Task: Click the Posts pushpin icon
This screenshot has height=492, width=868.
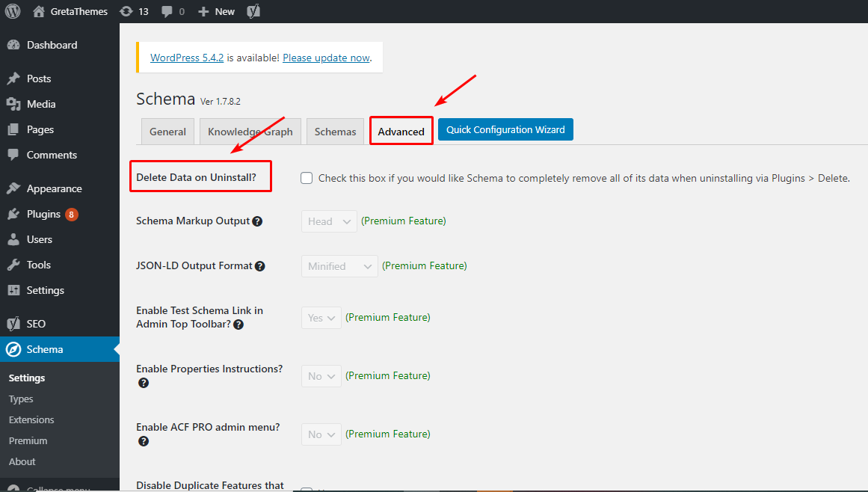Action: coord(13,79)
